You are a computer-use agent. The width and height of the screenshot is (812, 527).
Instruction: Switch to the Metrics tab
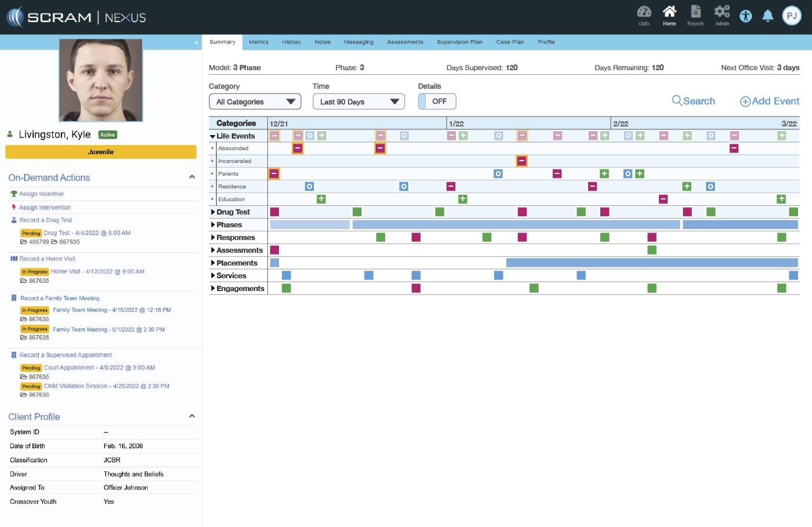click(x=259, y=42)
